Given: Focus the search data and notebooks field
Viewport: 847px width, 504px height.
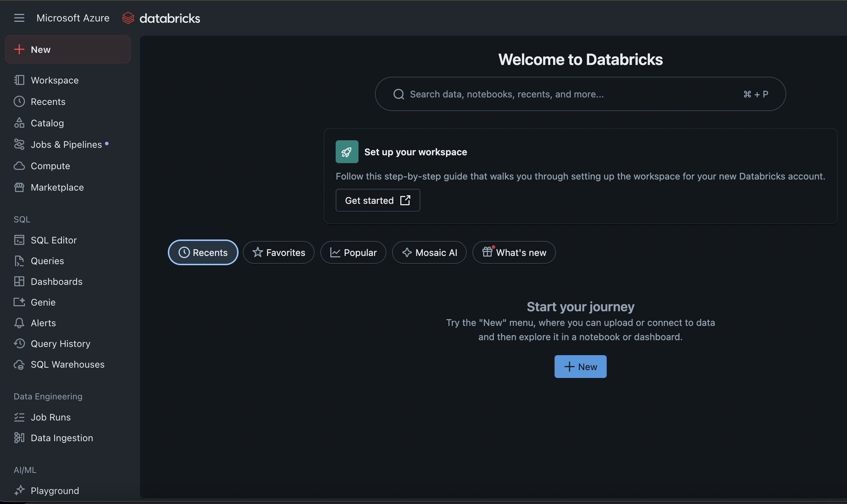Looking at the screenshot, I should [581, 94].
